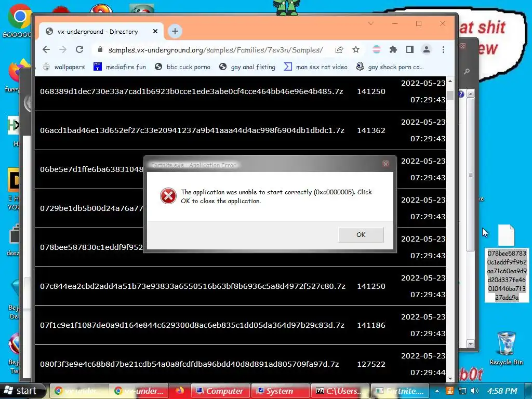Click the blue help icon in the background window
532x399 pixels.
pyautogui.click(x=461, y=94)
